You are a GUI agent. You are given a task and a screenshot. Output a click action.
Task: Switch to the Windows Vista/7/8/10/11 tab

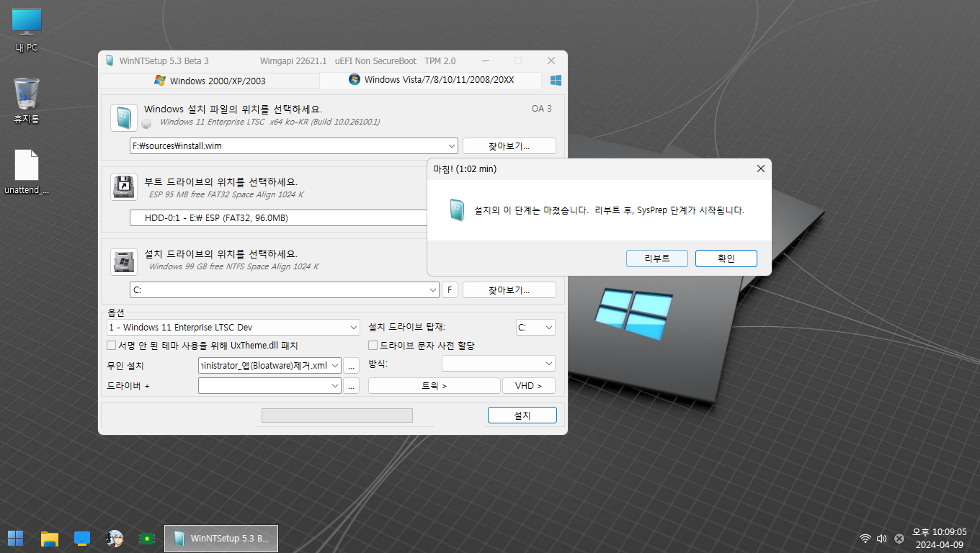(x=431, y=80)
